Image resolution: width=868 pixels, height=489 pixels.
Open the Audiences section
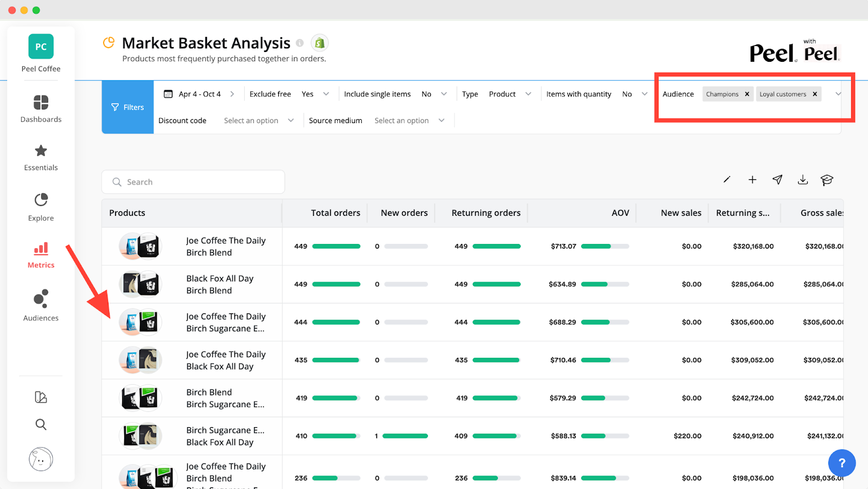pyautogui.click(x=41, y=306)
